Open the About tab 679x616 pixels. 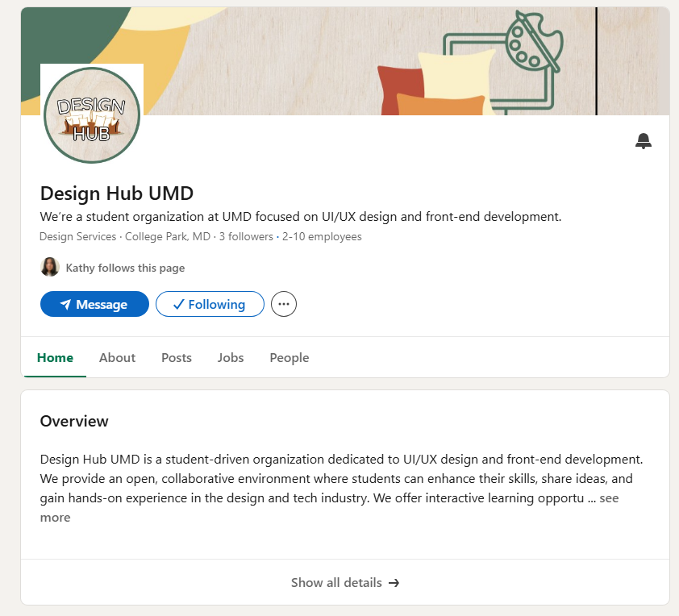click(x=117, y=357)
